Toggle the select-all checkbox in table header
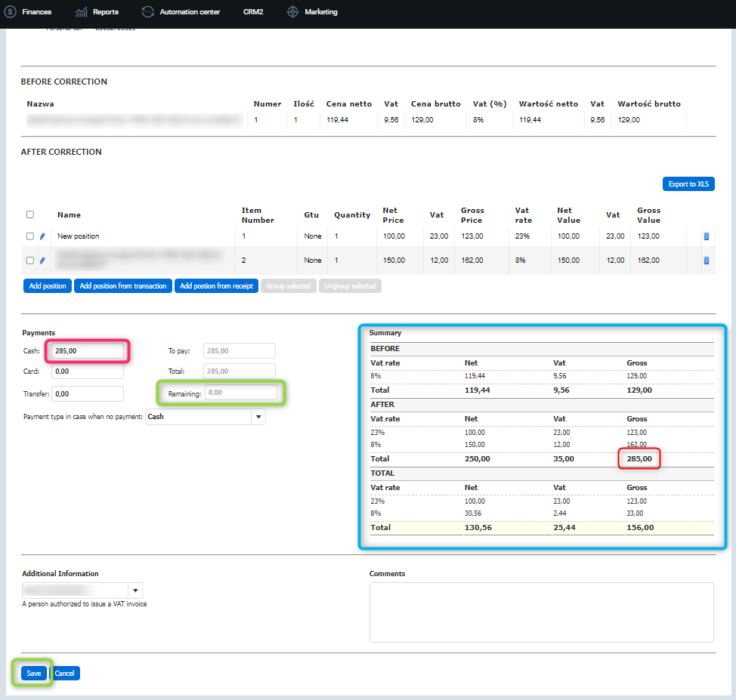This screenshot has width=736, height=700. click(30, 214)
